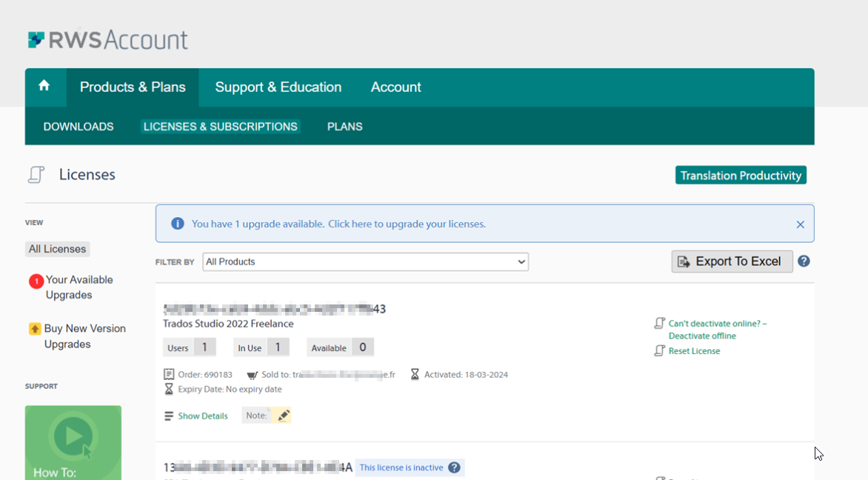Click Expiry Date: No expiry date text

(230, 389)
